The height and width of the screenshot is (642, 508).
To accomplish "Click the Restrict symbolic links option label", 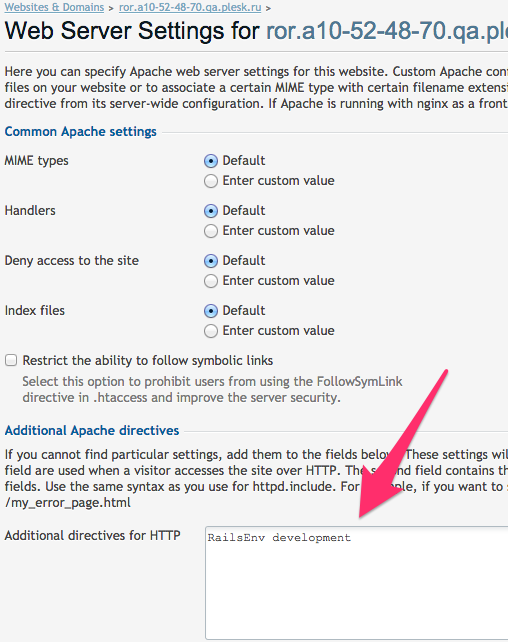I will click(x=148, y=360).
